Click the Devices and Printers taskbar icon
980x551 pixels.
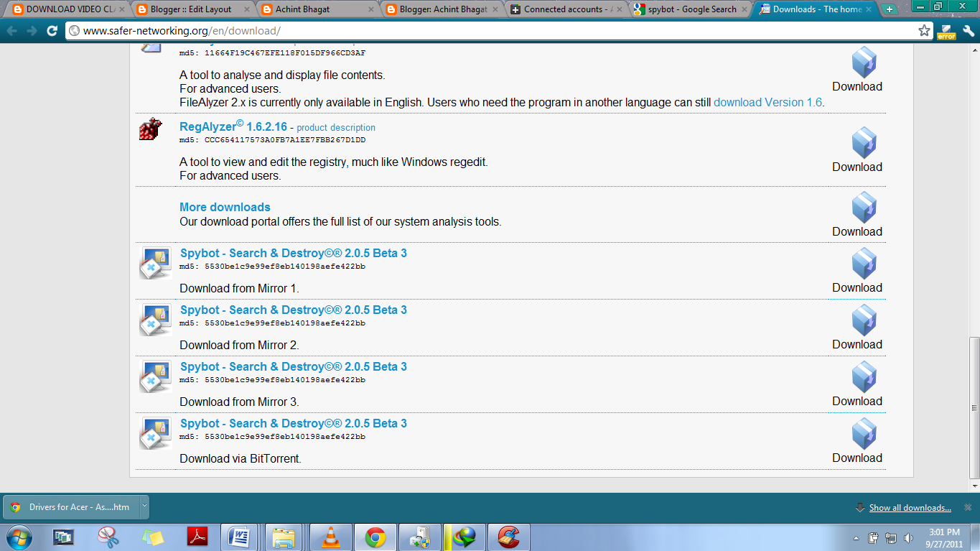(x=419, y=537)
